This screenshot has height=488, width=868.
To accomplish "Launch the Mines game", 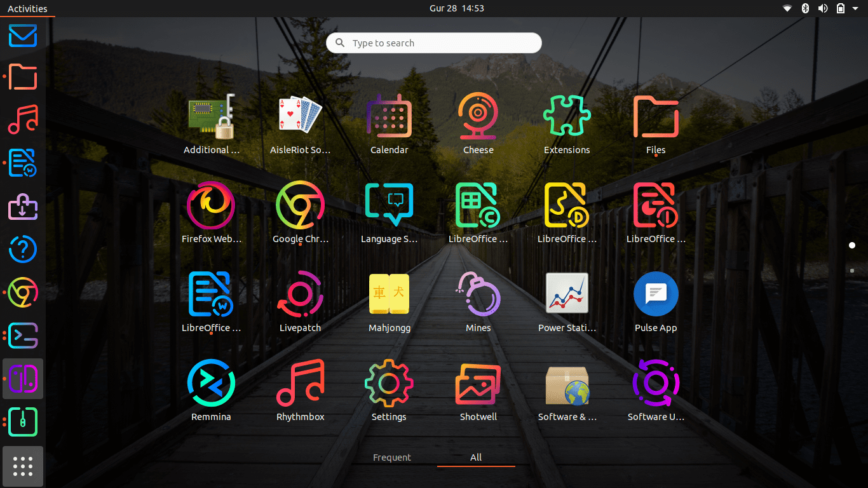I will click(x=478, y=302).
